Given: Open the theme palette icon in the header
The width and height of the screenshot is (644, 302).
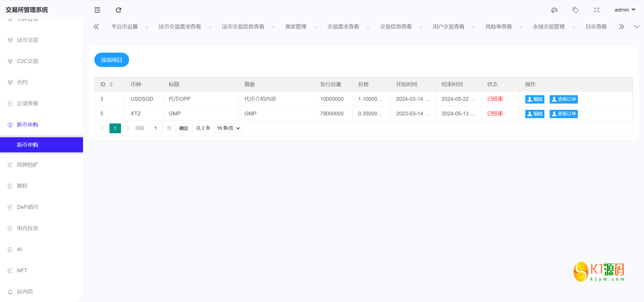Looking at the screenshot, I should [554, 10].
